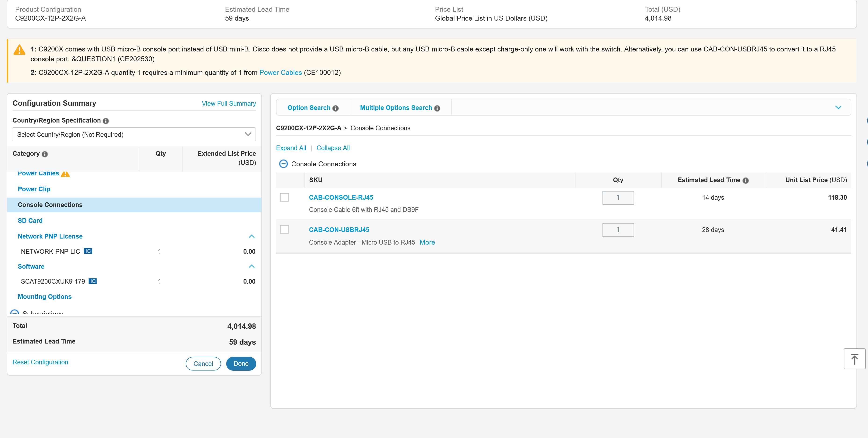Click the C9200CX-12P-2X2G-A breadcrumb
Image resolution: width=868 pixels, height=438 pixels.
(x=308, y=128)
